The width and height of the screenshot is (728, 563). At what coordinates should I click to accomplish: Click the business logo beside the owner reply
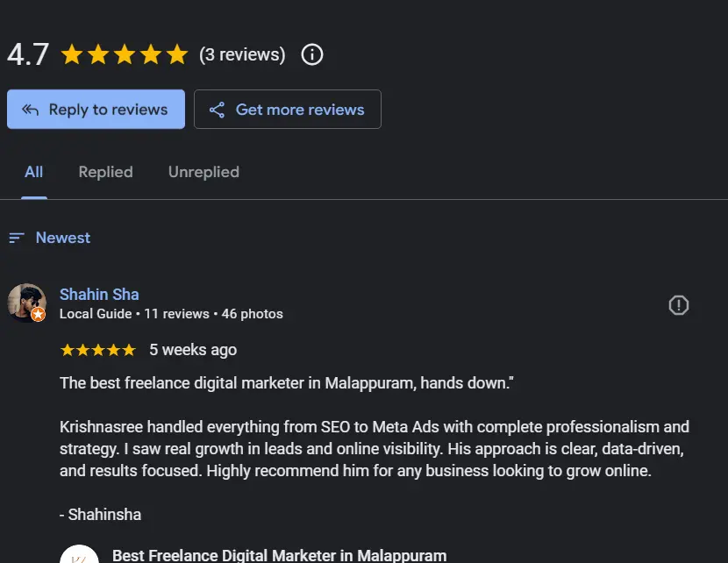click(x=78, y=555)
